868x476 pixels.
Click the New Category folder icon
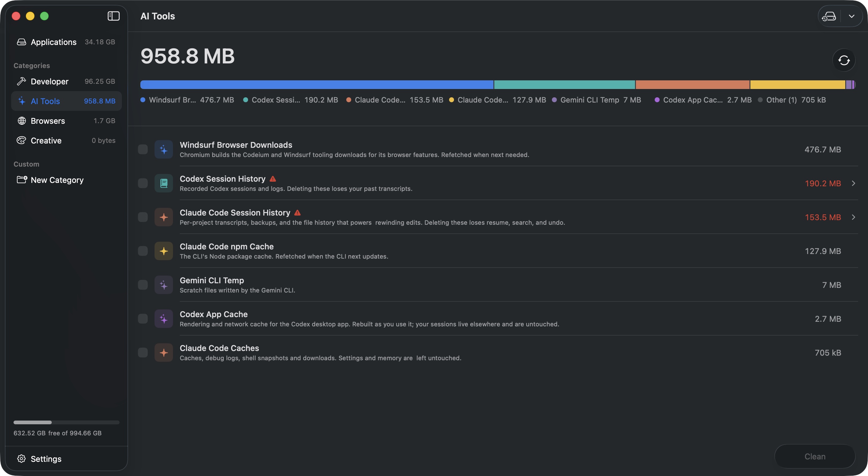(22, 180)
